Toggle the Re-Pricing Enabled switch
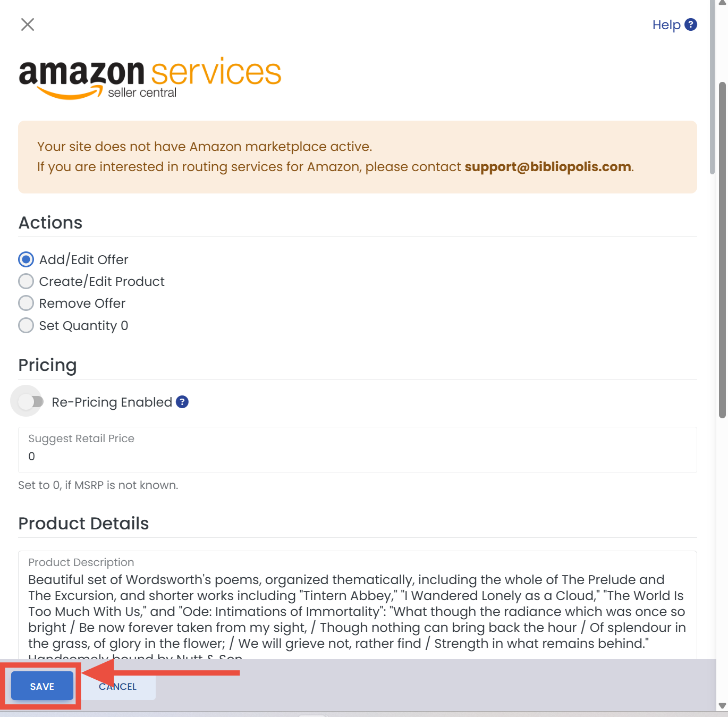728x717 pixels. (30, 401)
